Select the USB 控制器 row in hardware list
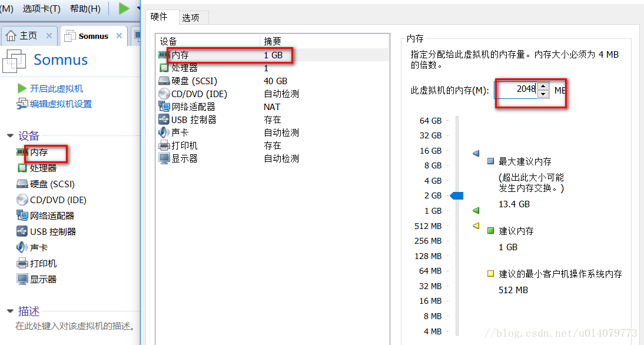This screenshot has width=644, height=345. click(x=273, y=120)
